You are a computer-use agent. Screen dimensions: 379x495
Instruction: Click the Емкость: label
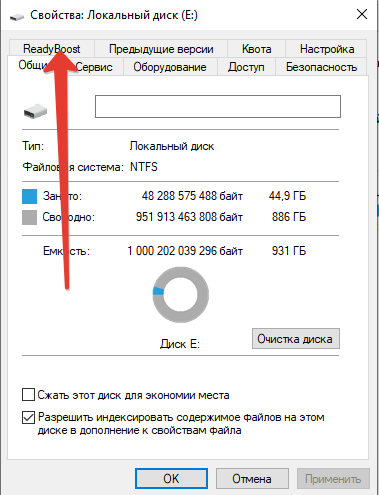[66, 251]
